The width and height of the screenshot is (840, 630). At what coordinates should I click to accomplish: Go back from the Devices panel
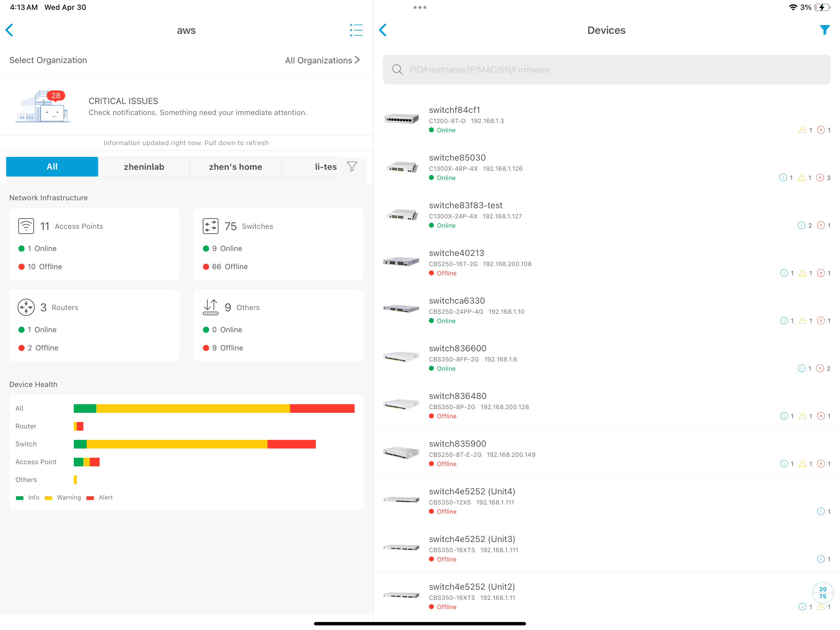pyautogui.click(x=383, y=30)
